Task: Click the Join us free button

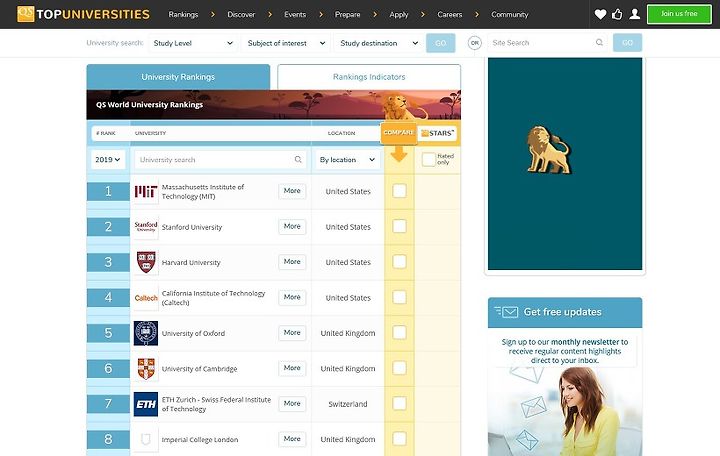Action: coord(679,14)
